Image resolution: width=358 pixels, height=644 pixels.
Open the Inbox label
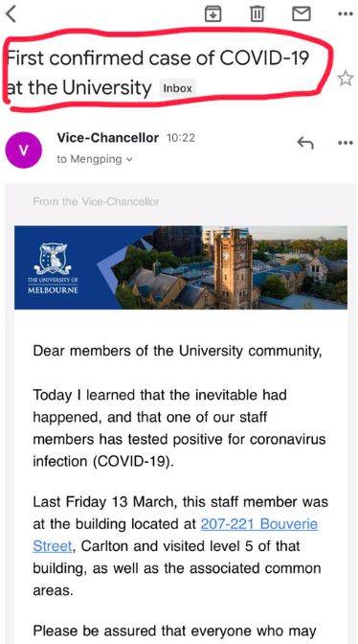tap(177, 88)
